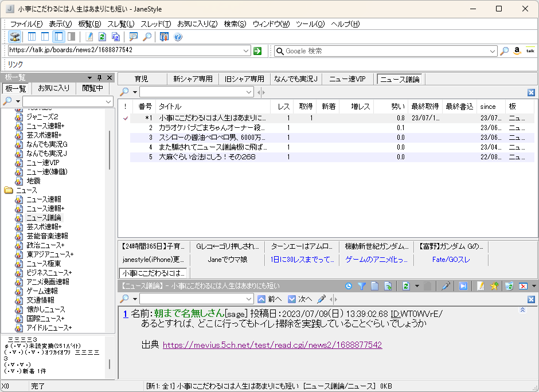Open the スレッド(T) menu
Screen dimensions: 539x392
point(156,23)
